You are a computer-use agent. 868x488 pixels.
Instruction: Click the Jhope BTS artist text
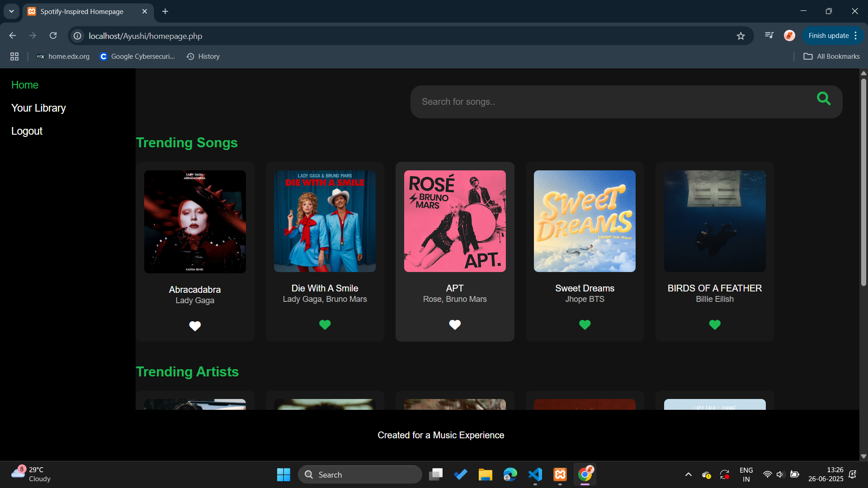tap(585, 299)
